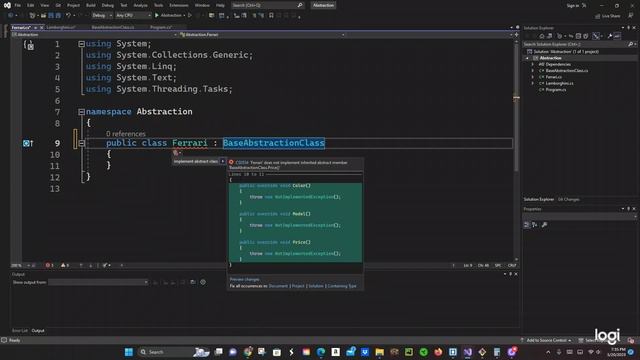Click the inheritance margin icon on line 9

click(x=28, y=143)
